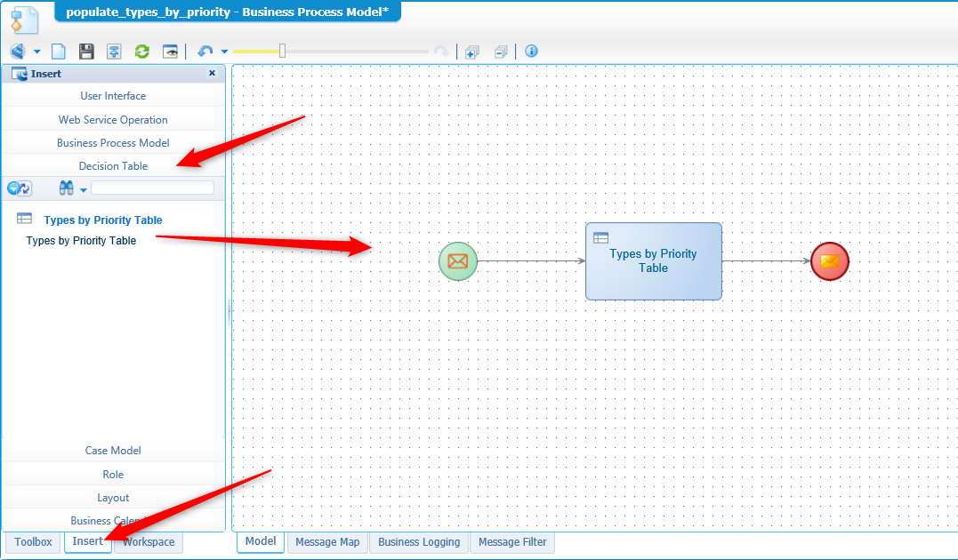Click the collapse all icon in toolbar
This screenshot has width=958, height=560.
coord(501,52)
